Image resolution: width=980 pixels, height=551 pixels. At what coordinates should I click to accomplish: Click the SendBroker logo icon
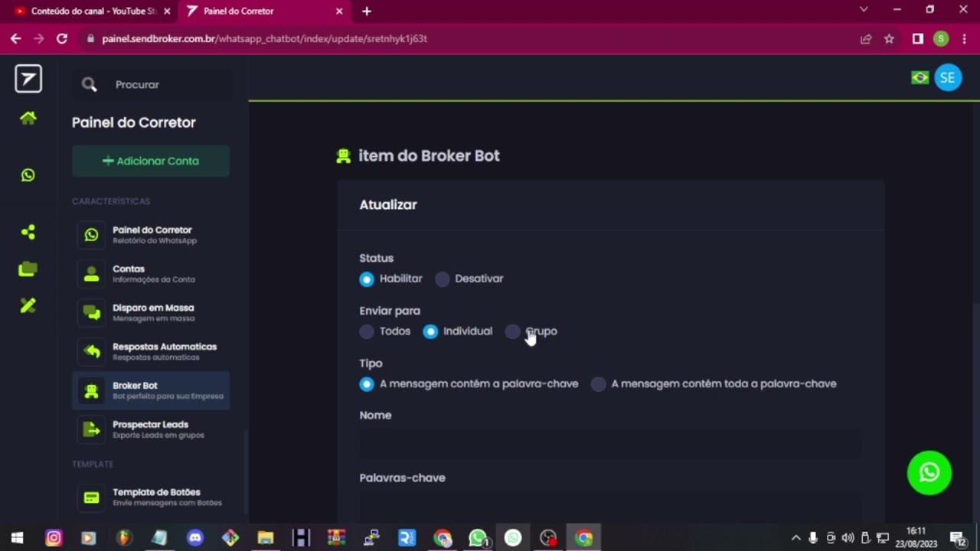pos(28,79)
